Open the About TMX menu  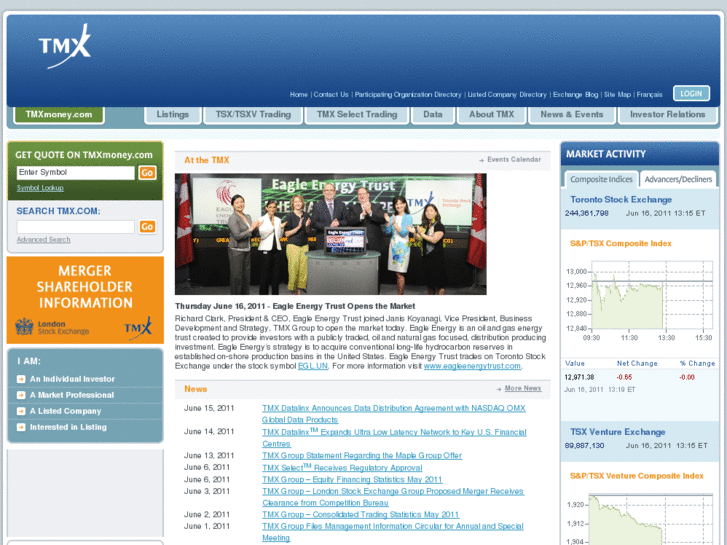491,115
